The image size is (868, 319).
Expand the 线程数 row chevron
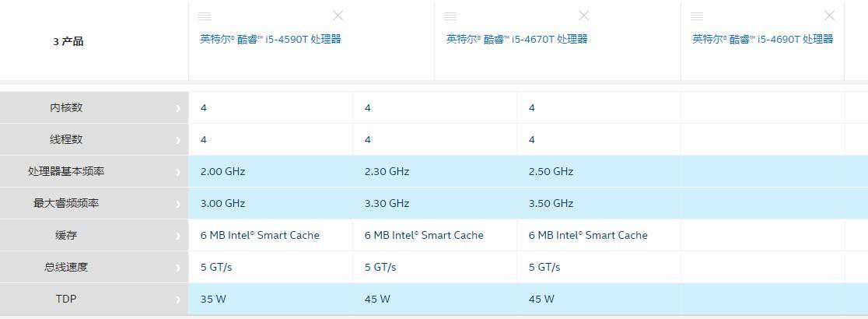(178, 140)
